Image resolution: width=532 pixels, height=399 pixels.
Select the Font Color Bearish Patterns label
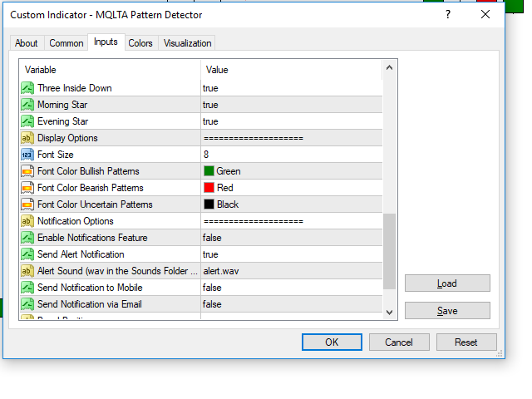pos(91,188)
